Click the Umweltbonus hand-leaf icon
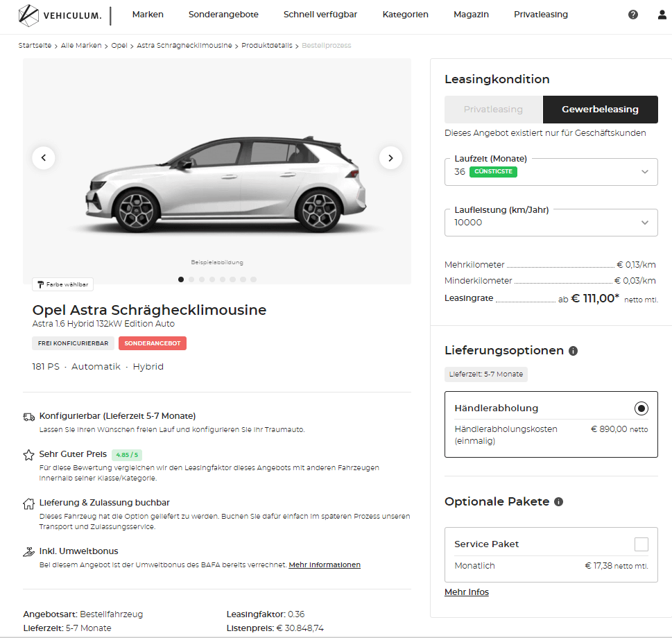Viewport: 672px width, 638px height. (x=28, y=552)
